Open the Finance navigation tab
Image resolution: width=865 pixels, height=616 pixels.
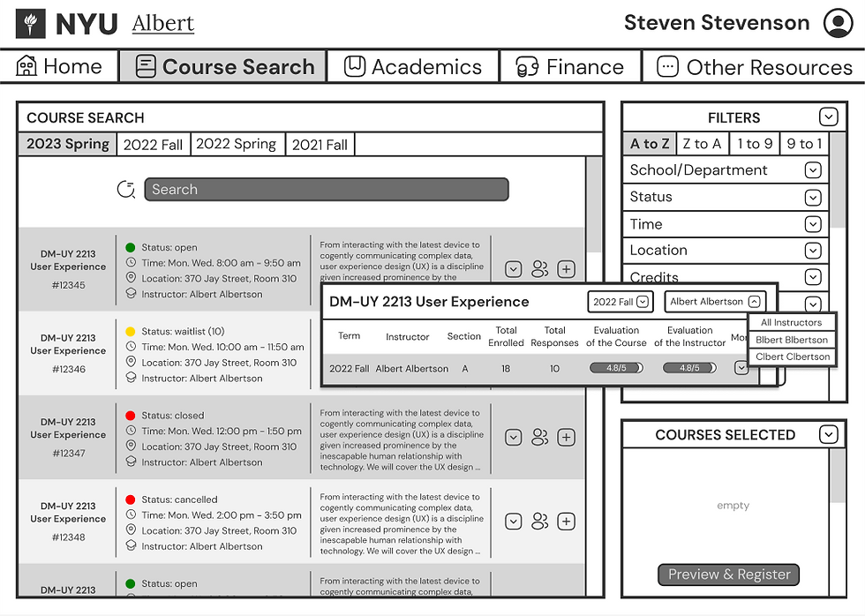(570, 67)
